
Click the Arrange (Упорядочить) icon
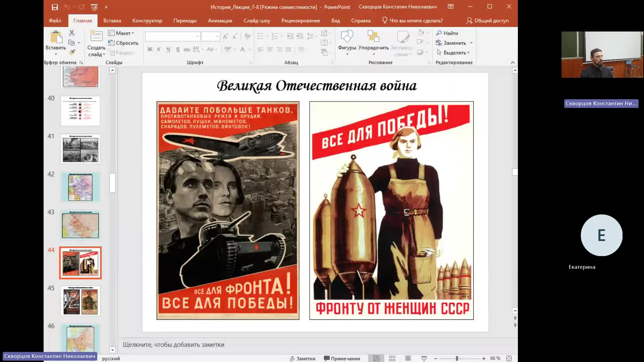tap(373, 36)
